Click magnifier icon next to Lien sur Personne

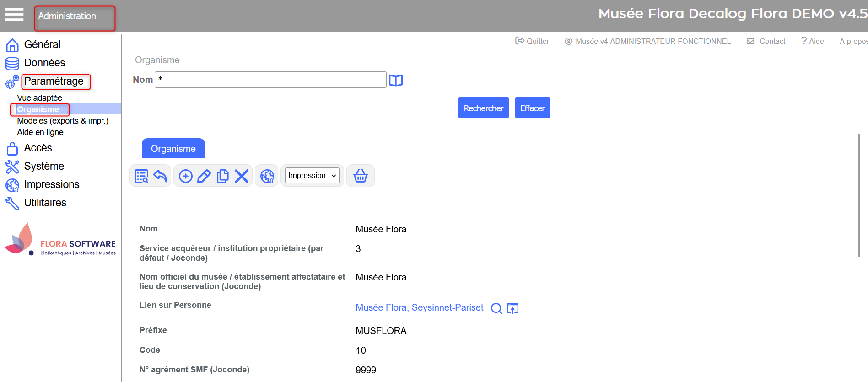click(x=496, y=308)
